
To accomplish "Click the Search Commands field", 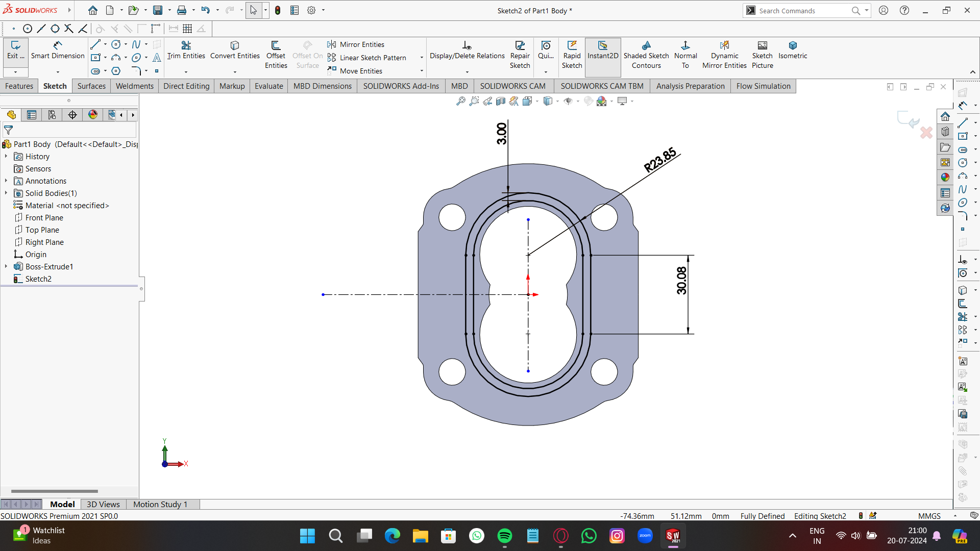I will tap(804, 10).
